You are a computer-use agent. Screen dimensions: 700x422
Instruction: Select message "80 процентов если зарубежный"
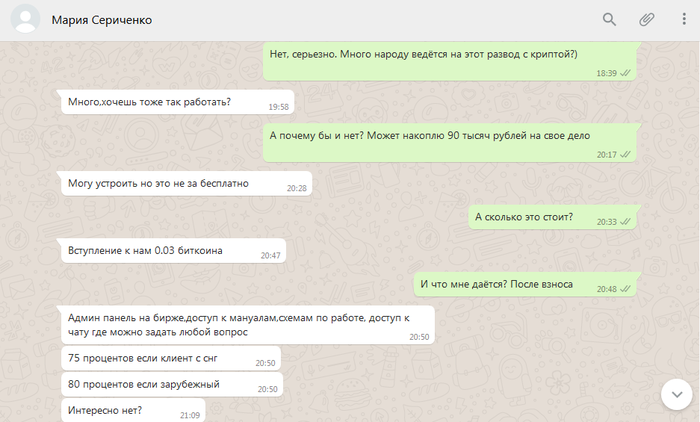point(172,384)
